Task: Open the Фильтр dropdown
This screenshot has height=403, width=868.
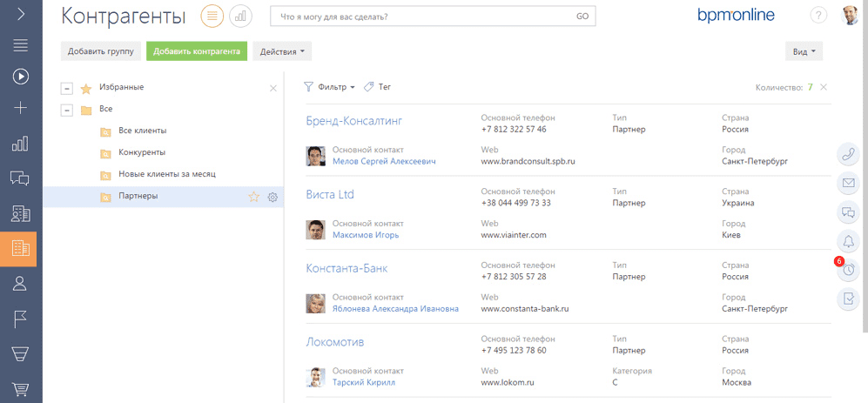Action: pyautogui.click(x=330, y=87)
